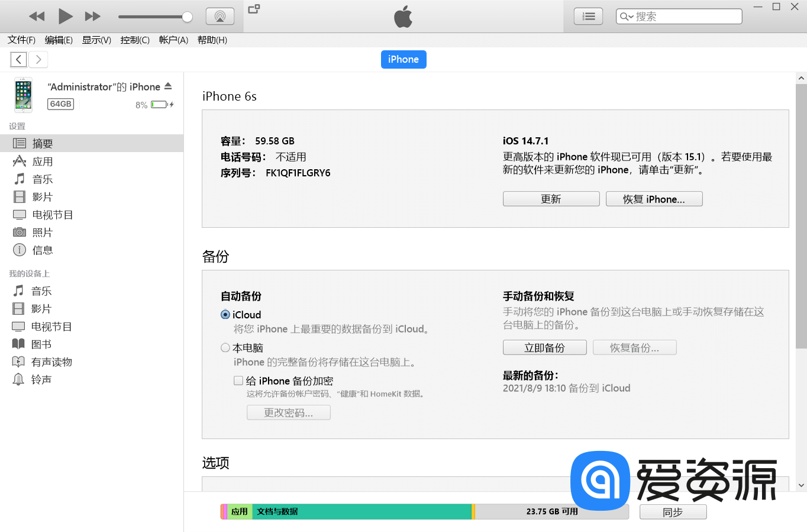Open the 照片 section in sidebar

(x=41, y=232)
